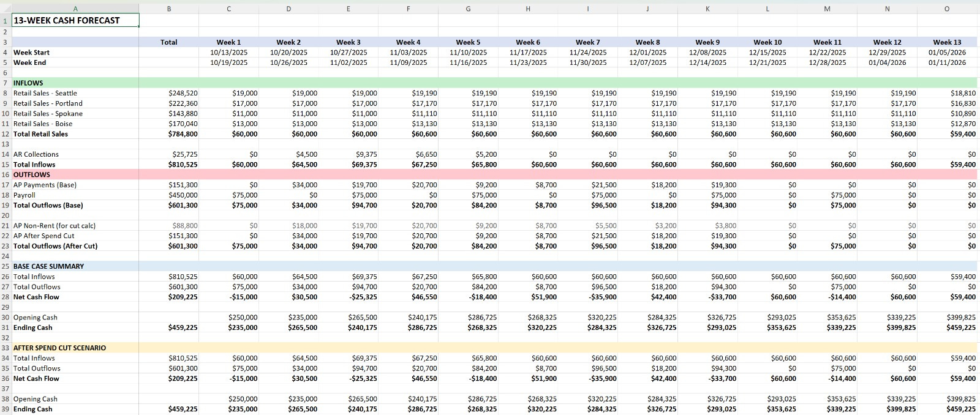Select the Week End label cell

pos(75,62)
